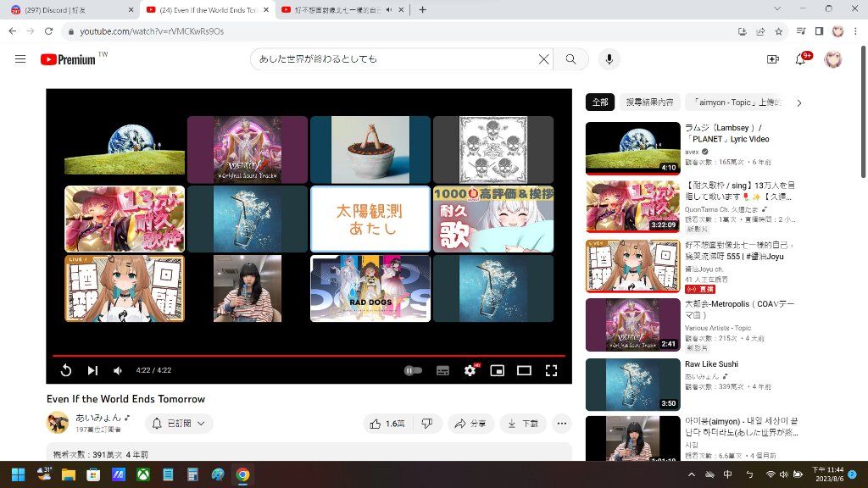Open the 1000高評価 end-screen thumbnail
This screenshot has height=488, width=868.
tap(493, 219)
